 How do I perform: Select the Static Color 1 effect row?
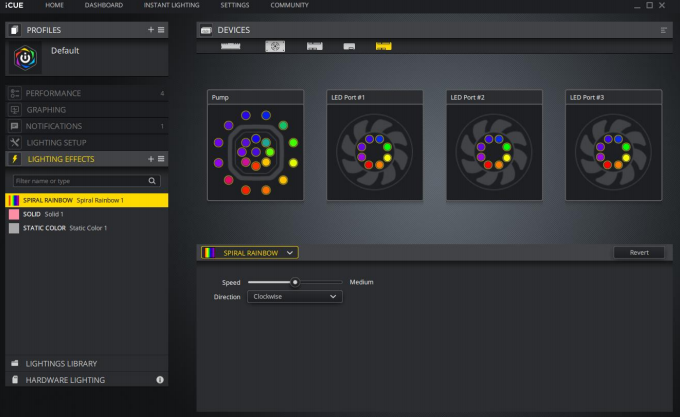click(87, 228)
